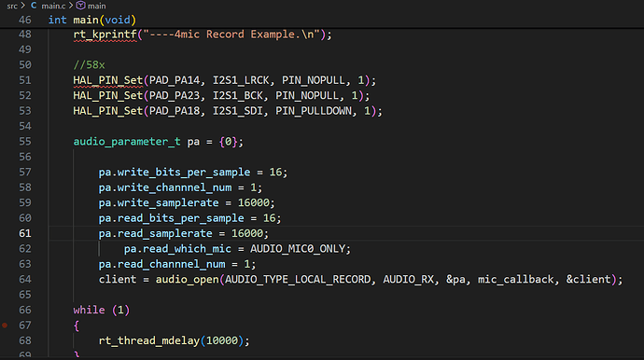Screen dimensions: 644x360
Task: Click the //58x comment
Action: [89, 65]
